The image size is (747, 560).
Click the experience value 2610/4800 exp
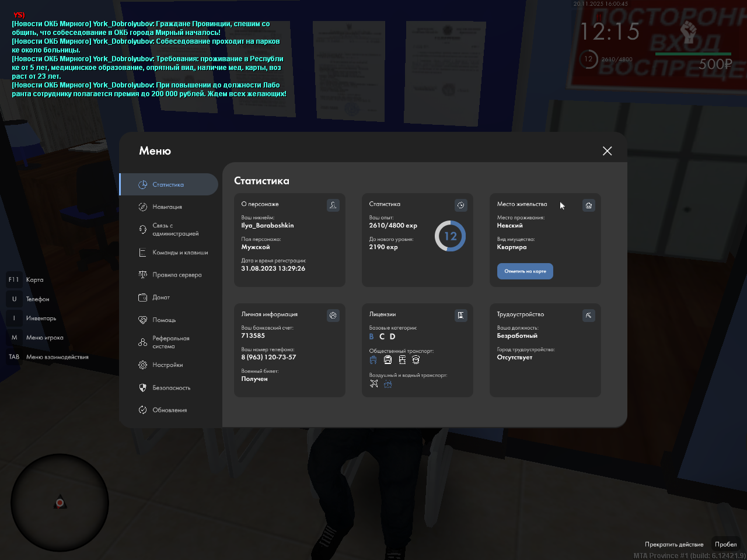pos(393,225)
